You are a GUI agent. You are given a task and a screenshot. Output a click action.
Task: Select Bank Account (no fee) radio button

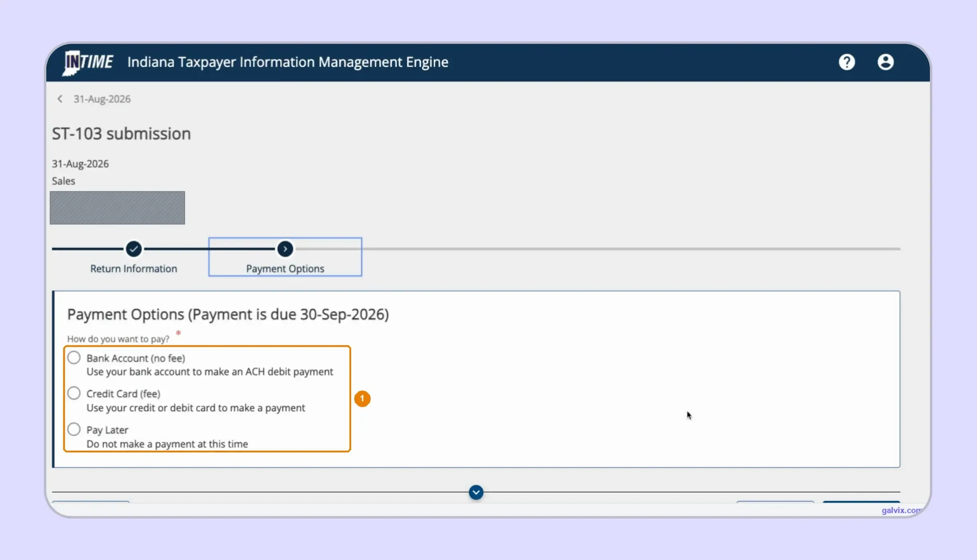(74, 357)
